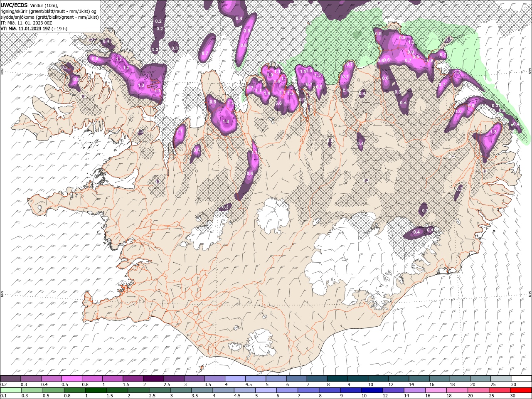
Task: Click the 15W longitude label
Action: point(440,2)
